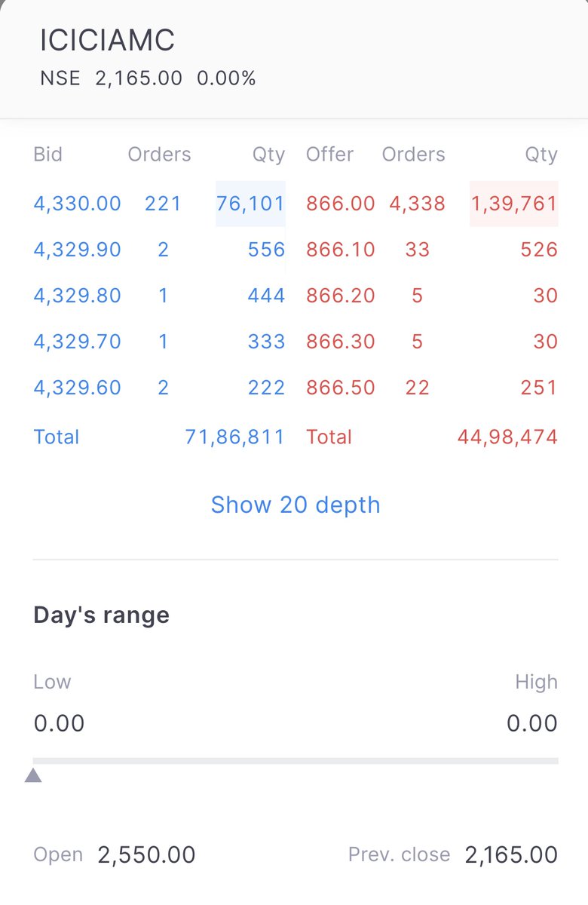Select the offer quantity 251

click(x=539, y=388)
